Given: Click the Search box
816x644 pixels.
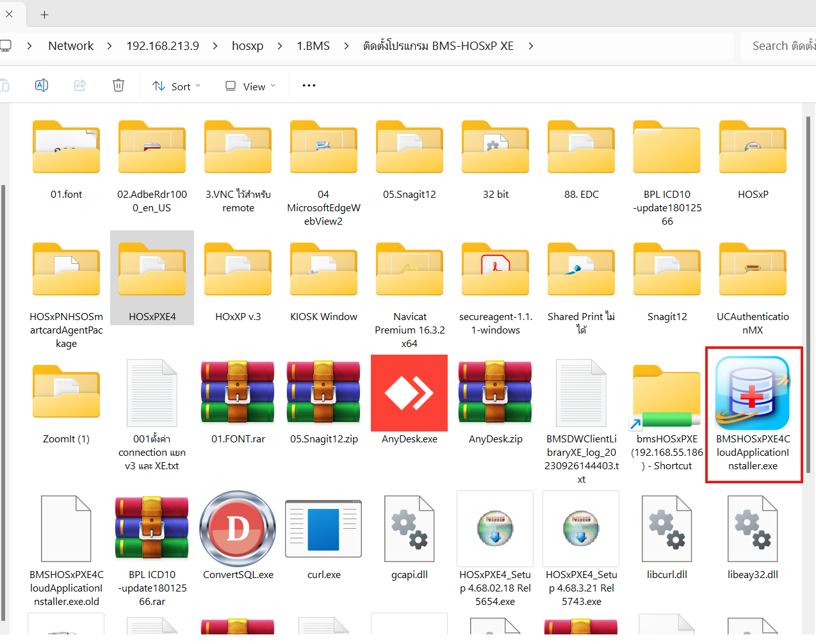Looking at the screenshot, I should point(778,46).
